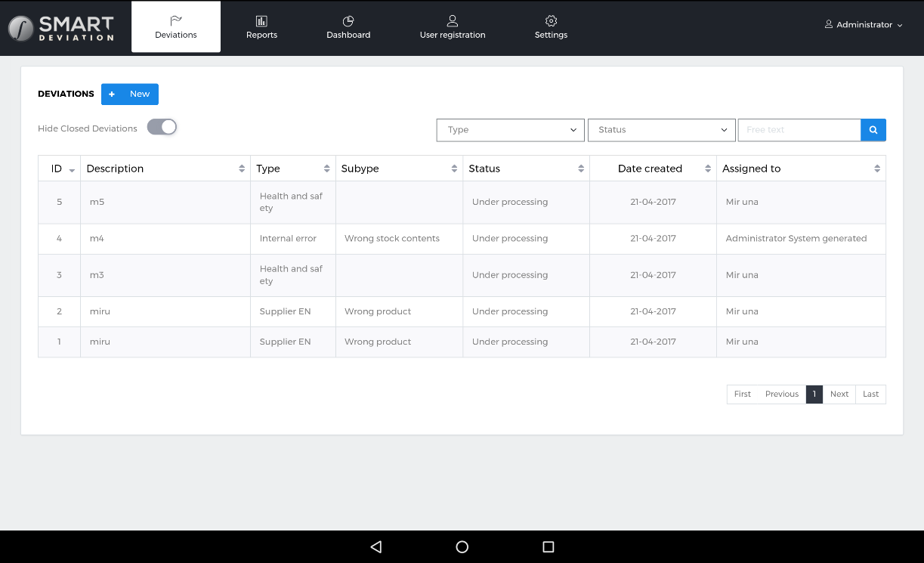Click the Smart Deviation logo
924x563 pixels.
click(x=61, y=28)
